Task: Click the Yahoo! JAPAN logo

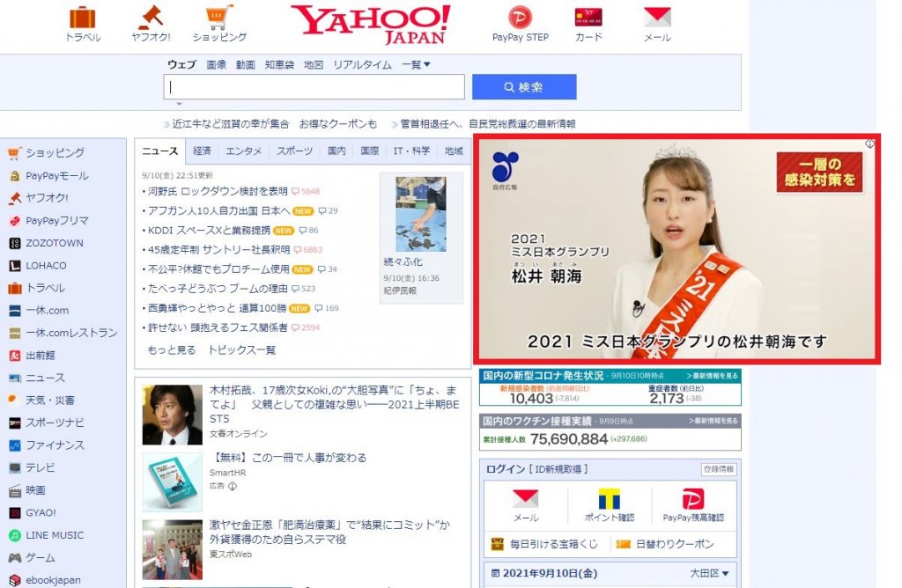Action: [372, 24]
